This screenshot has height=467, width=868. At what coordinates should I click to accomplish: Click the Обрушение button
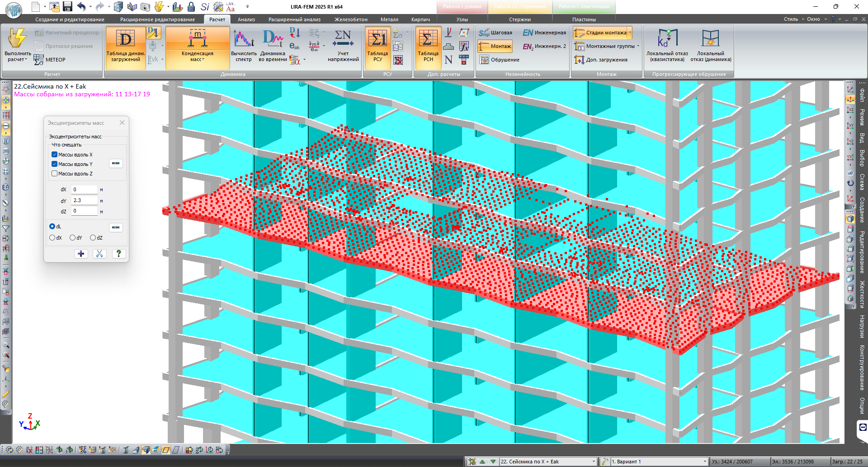[500, 60]
